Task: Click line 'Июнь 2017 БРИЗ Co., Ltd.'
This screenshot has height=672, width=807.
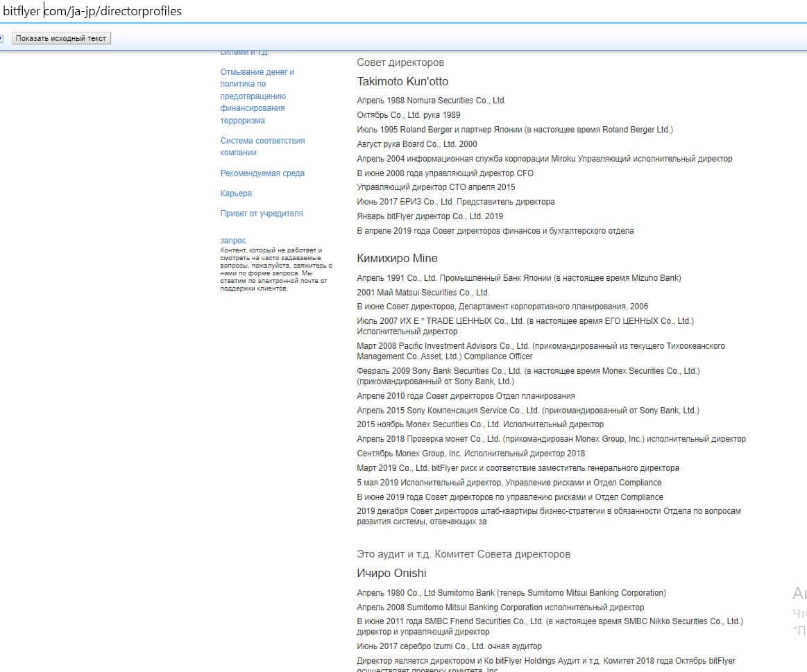Action: 456,202
